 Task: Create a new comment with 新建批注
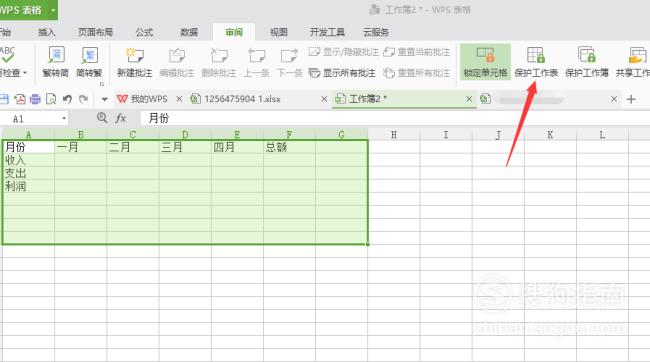click(135, 62)
